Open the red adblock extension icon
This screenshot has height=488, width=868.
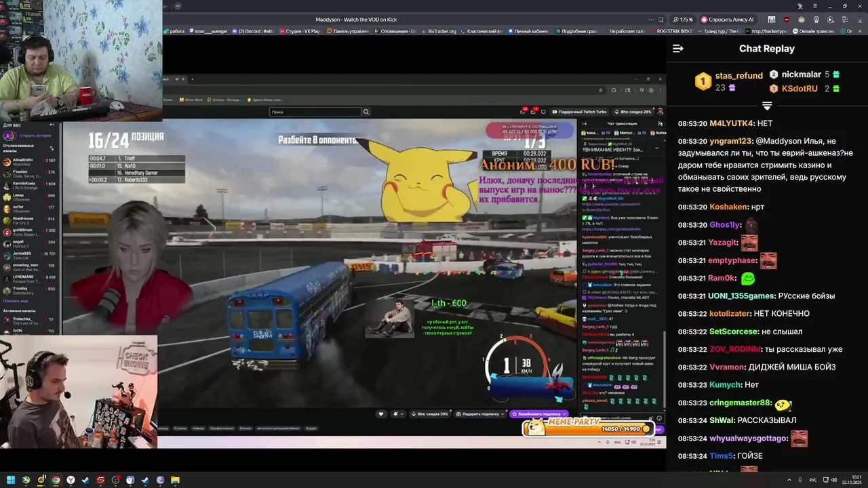click(787, 20)
